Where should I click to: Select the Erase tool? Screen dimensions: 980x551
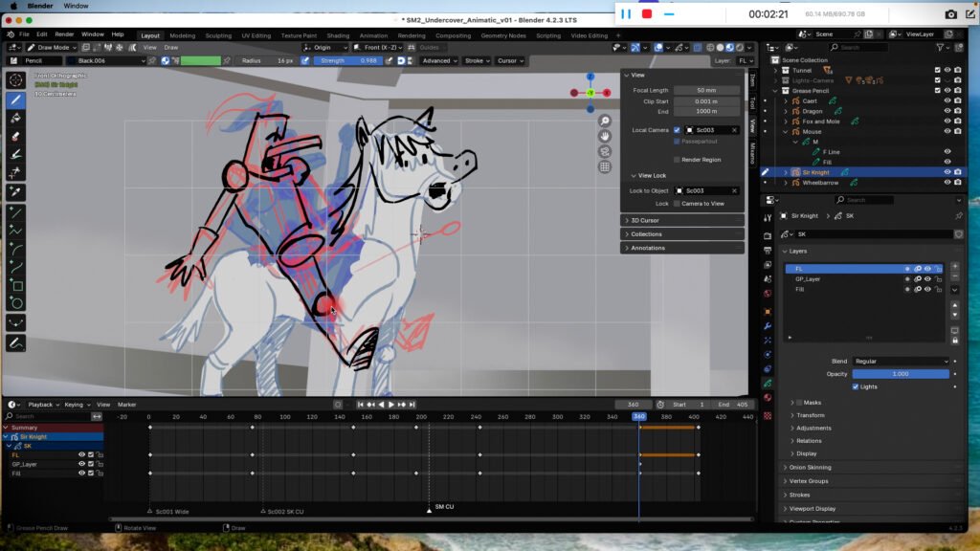point(16,136)
